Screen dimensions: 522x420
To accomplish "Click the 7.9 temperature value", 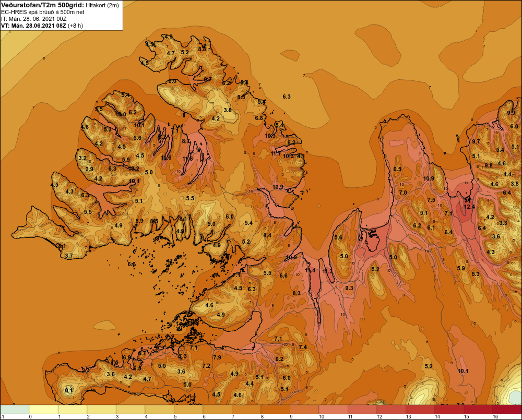I will (217, 357).
